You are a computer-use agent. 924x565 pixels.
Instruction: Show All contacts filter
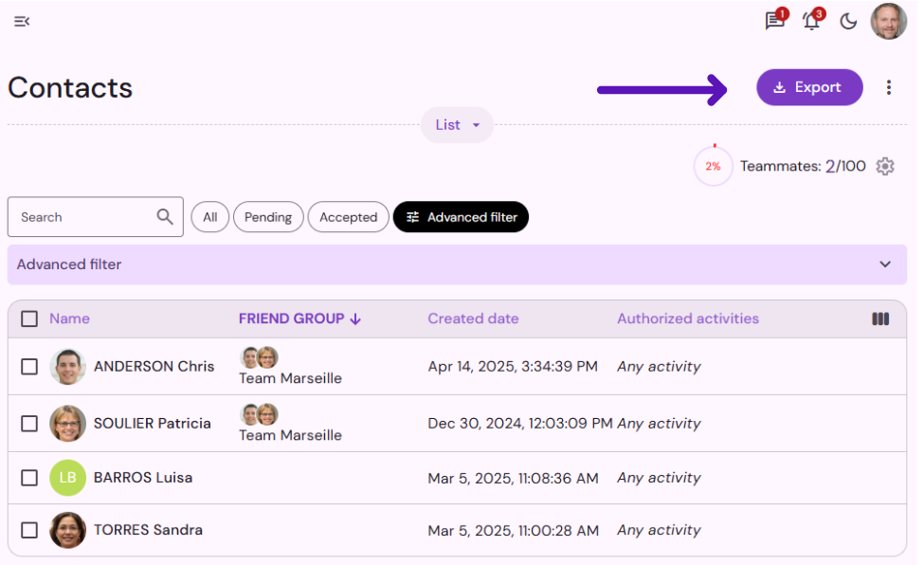209,217
